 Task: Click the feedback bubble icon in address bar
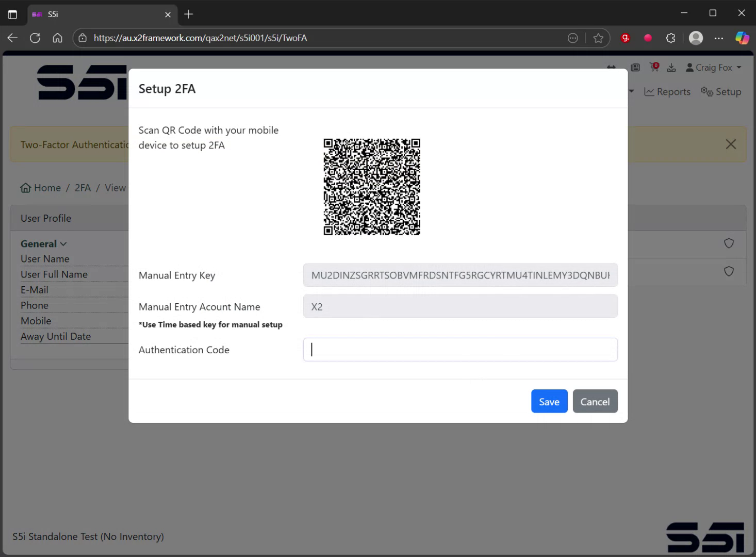click(572, 38)
